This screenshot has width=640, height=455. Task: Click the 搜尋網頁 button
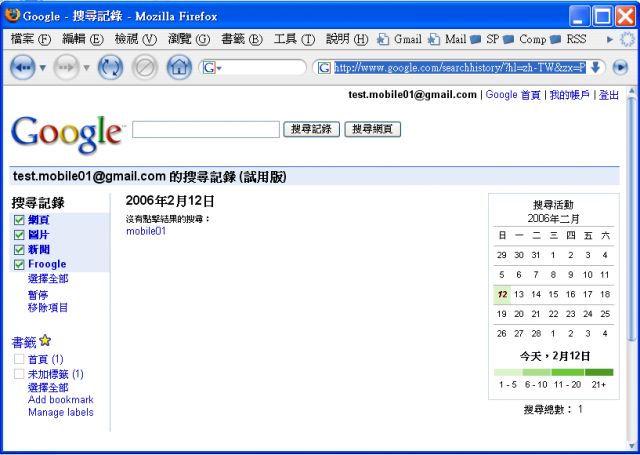[x=373, y=129]
